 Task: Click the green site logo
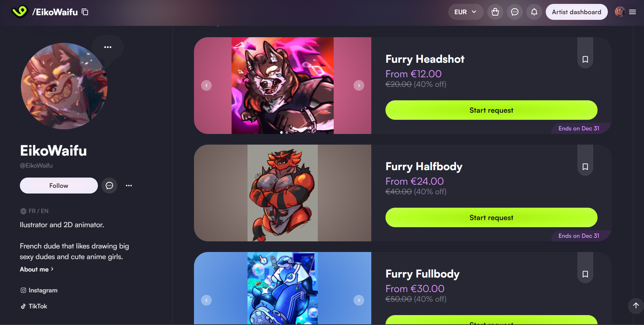20,12
